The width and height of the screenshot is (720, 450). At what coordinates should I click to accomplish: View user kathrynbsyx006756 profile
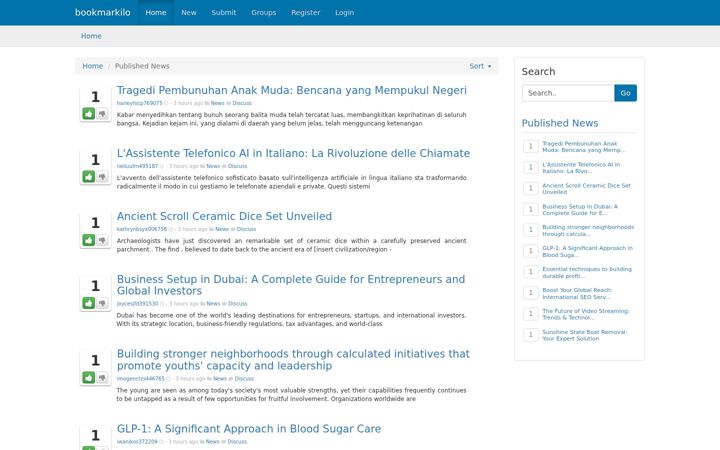point(142,229)
